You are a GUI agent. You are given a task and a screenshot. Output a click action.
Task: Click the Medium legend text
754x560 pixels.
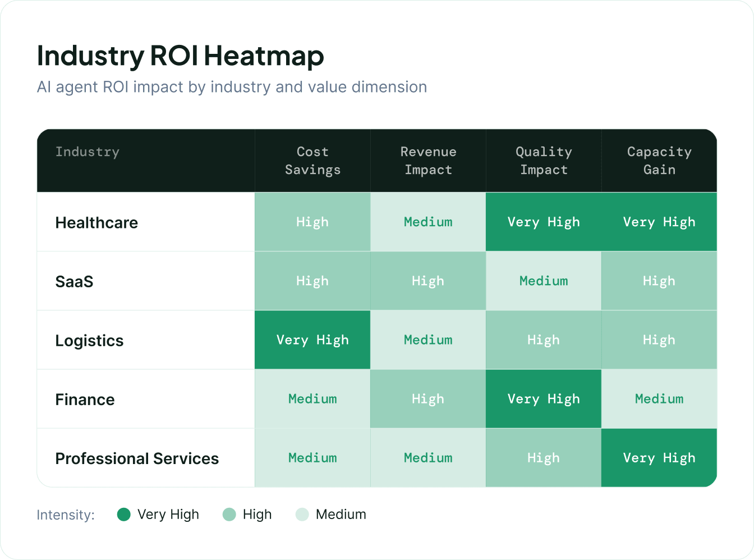tap(341, 515)
